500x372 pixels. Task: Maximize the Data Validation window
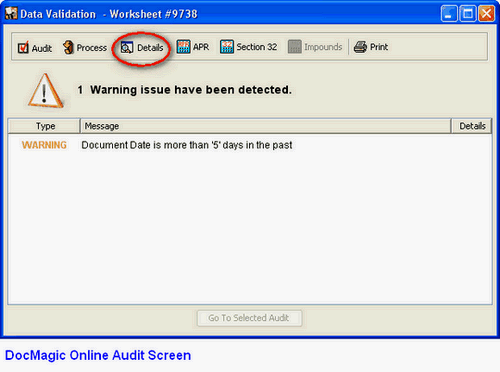coord(468,14)
